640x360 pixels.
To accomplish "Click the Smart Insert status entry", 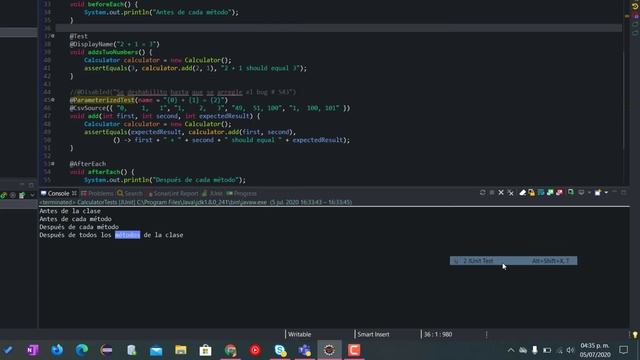I will pos(373,334).
